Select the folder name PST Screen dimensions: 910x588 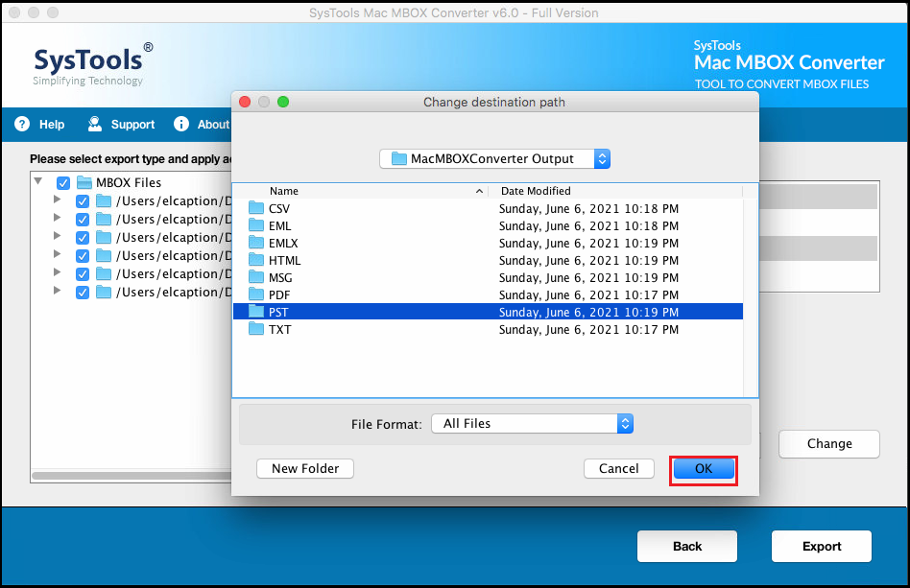[x=278, y=313]
